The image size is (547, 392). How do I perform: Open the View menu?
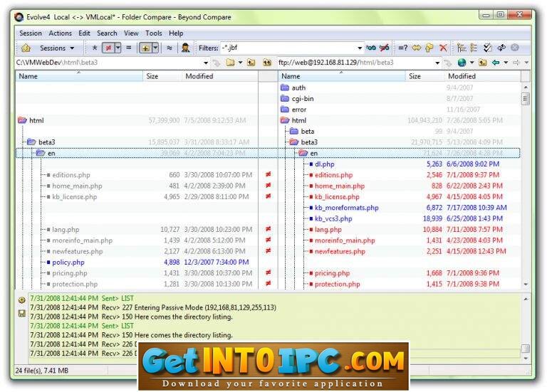coord(131,33)
